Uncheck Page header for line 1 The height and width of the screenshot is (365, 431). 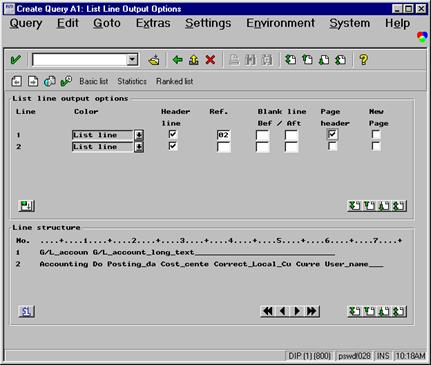(332, 134)
